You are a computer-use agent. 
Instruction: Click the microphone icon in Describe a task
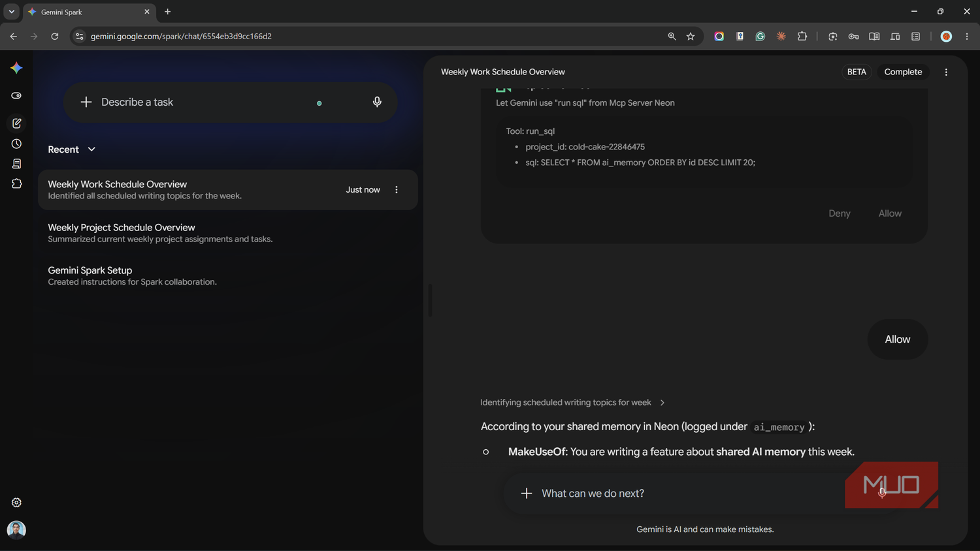coord(377,102)
